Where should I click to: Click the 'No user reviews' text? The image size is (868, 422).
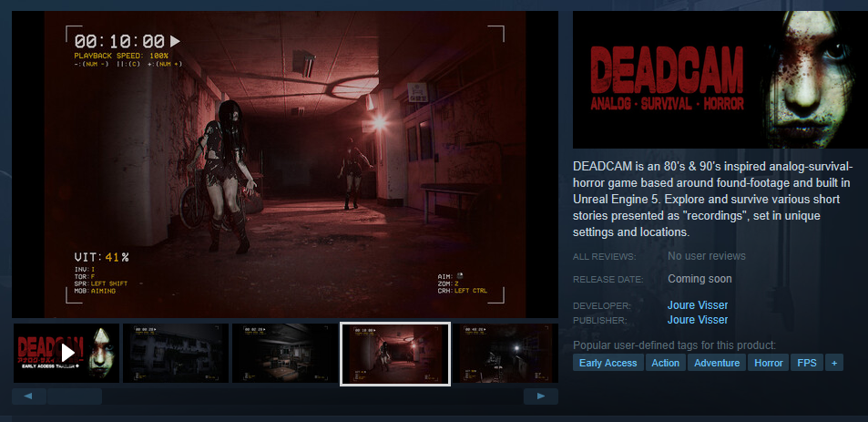(x=707, y=256)
